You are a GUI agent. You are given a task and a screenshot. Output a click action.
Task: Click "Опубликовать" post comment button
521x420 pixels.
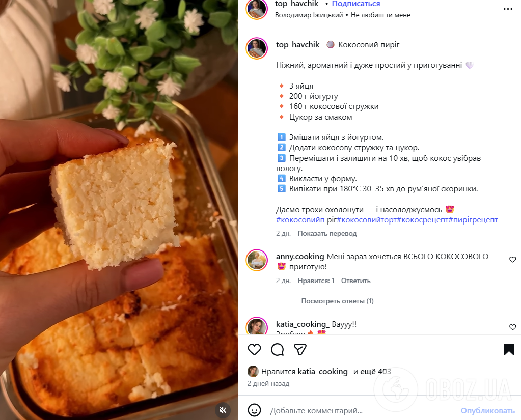[x=487, y=411]
